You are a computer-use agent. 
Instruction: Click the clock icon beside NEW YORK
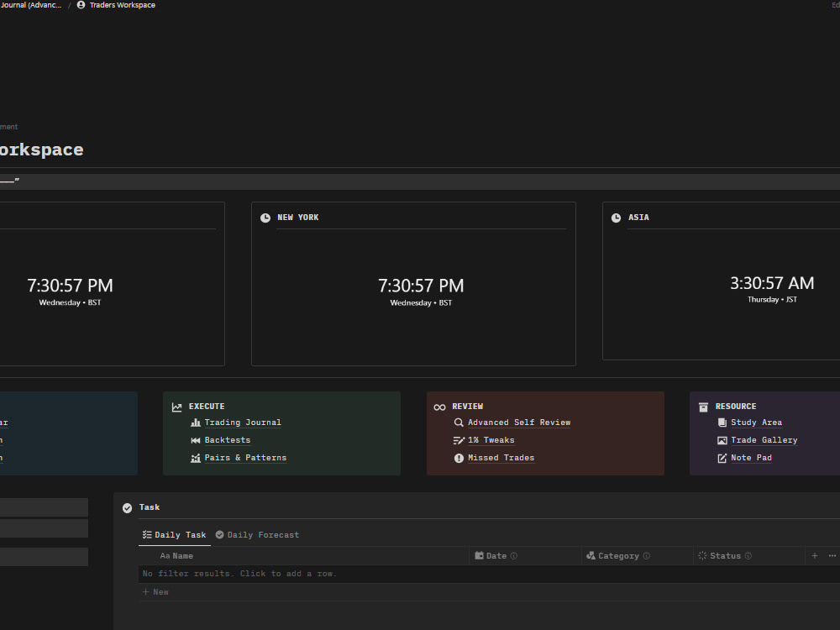pyautogui.click(x=265, y=218)
